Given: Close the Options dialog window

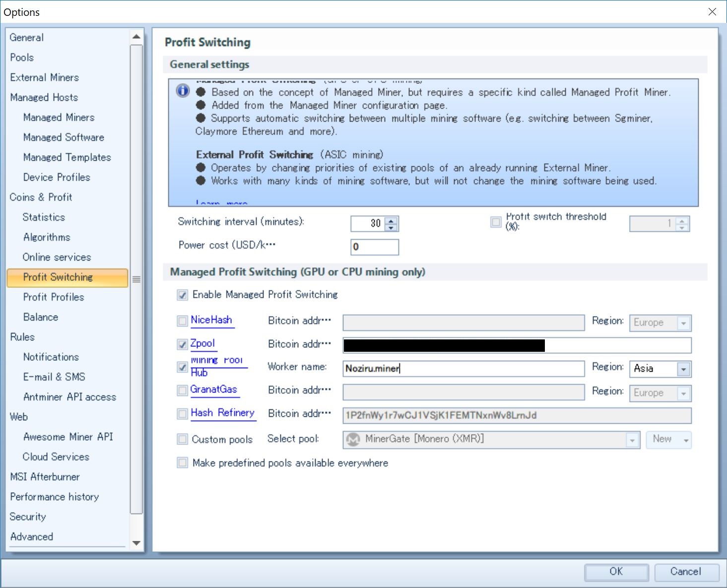Looking at the screenshot, I should (712, 12).
